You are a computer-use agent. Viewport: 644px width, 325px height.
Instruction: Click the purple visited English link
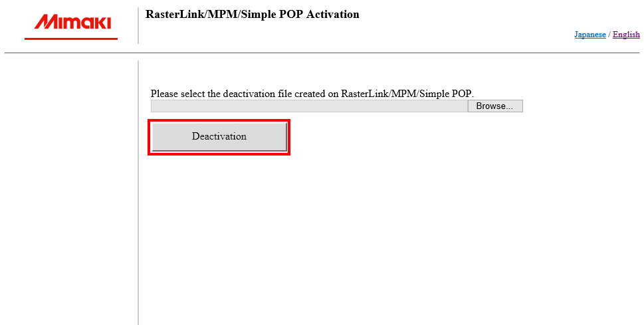(626, 35)
